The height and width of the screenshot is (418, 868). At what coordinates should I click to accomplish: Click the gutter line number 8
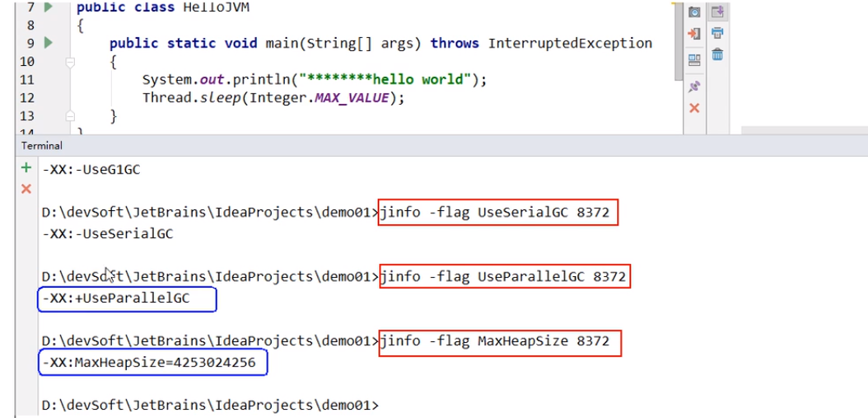(30, 26)
